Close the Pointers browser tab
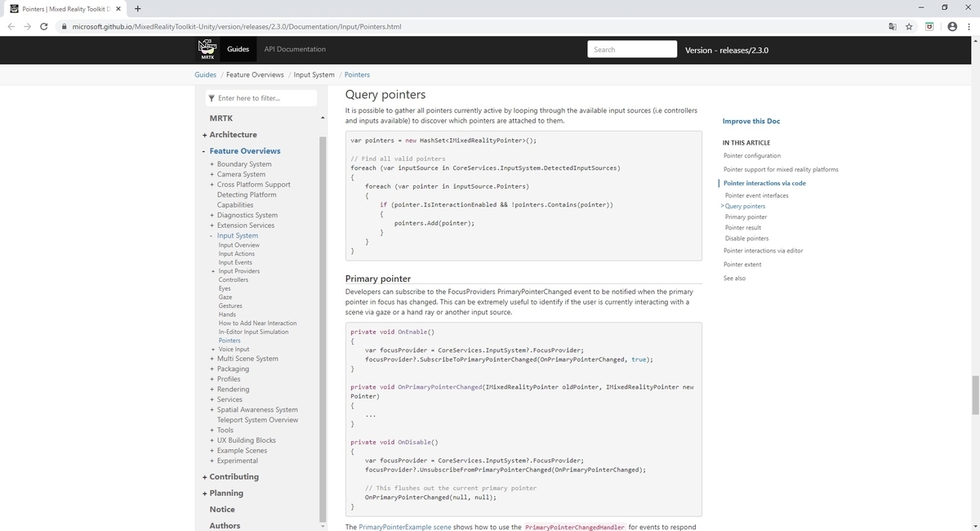The width and height of the screenshot is (980, 531). [118, 9]
